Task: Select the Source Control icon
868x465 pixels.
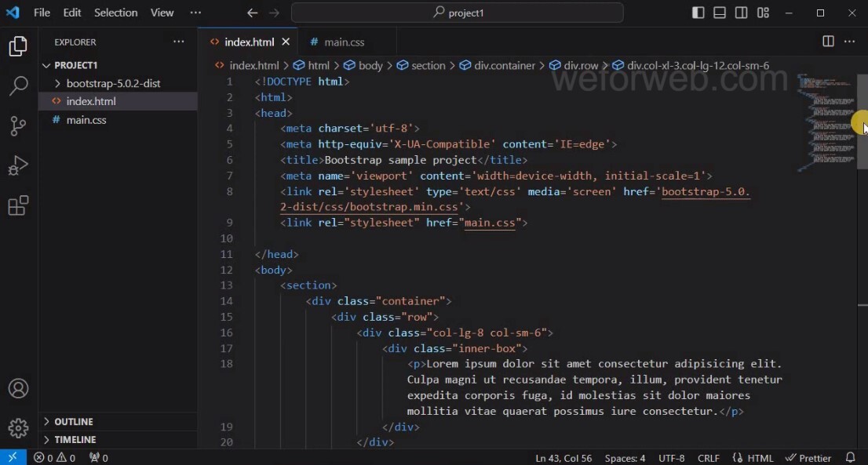Action: pyautogui.click(x=18, y=126)
